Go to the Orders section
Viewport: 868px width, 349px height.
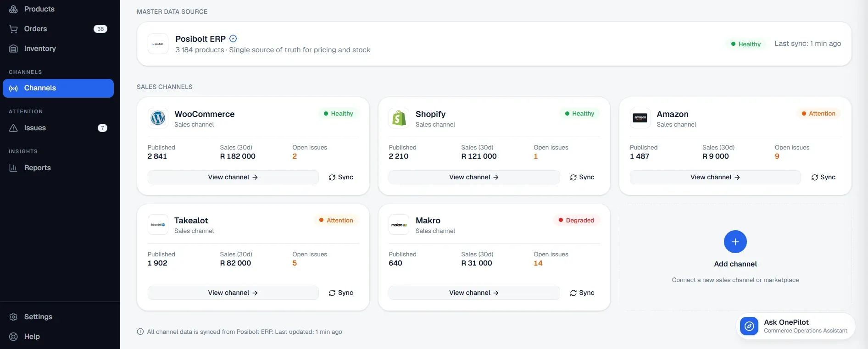pyautogui.click(x=58, y=29)
